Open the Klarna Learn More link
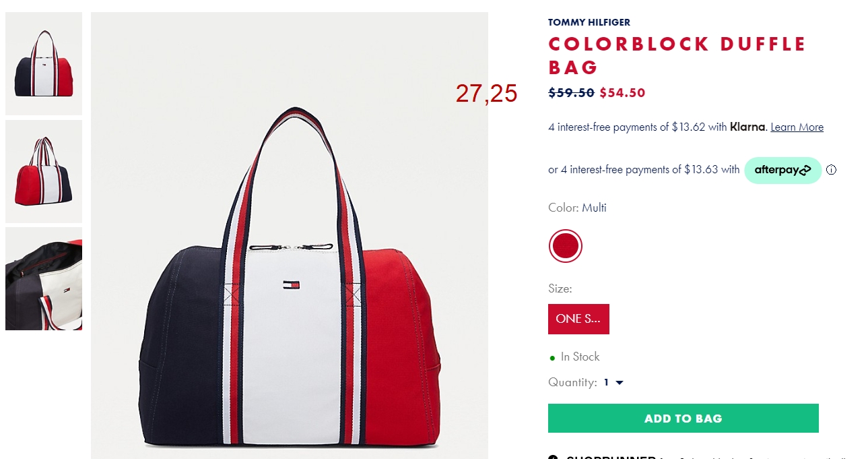This screenshot has height=459, width=868. click(x=797, y=127)
